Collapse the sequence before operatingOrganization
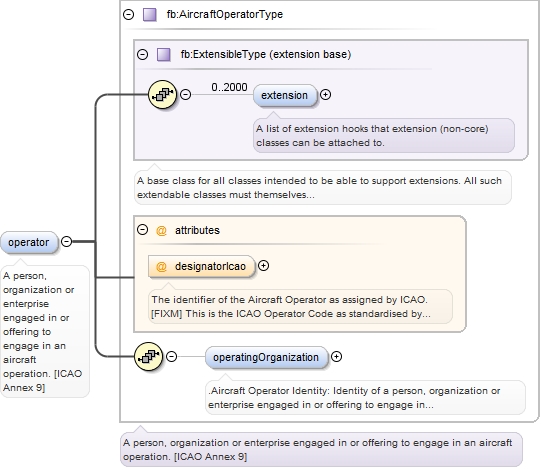Screen dimensions: 541x470 coord(171,356)
